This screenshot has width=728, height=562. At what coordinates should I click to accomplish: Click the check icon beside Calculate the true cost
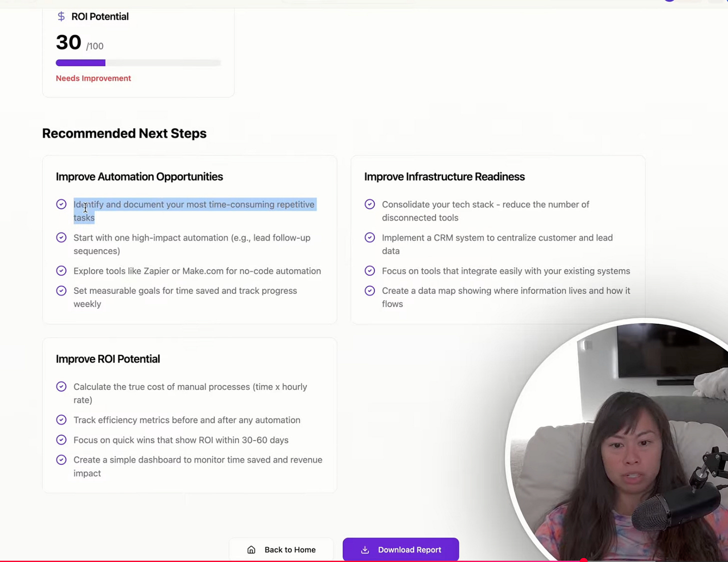click(x=61, y=386)
